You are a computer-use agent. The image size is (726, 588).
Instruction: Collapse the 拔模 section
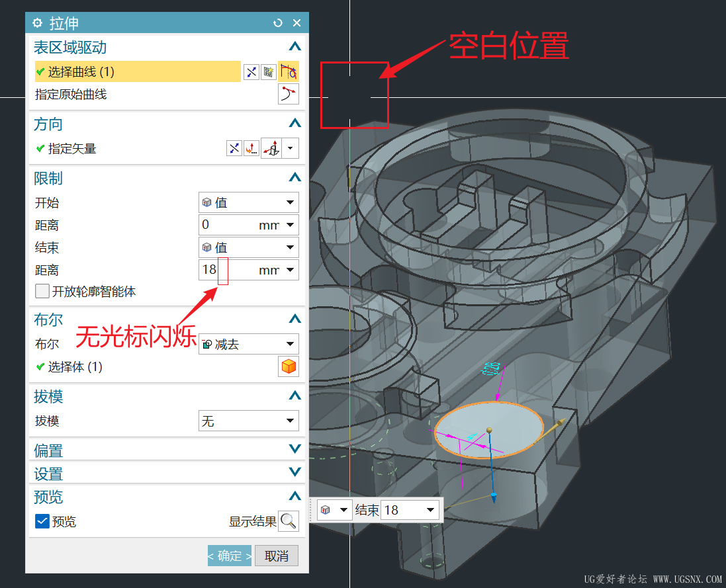coord(295,396)
